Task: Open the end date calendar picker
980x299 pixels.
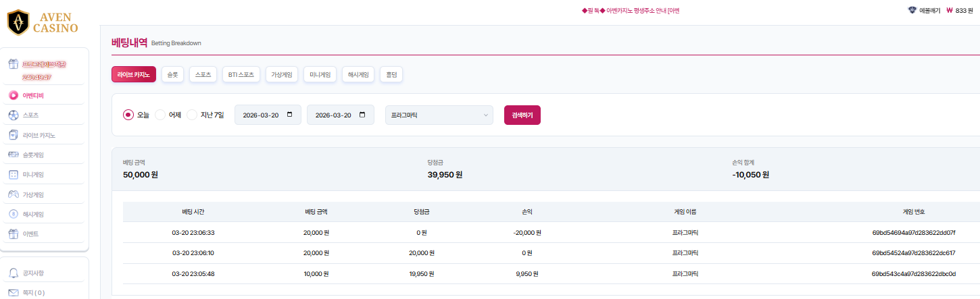Action: 362,115
